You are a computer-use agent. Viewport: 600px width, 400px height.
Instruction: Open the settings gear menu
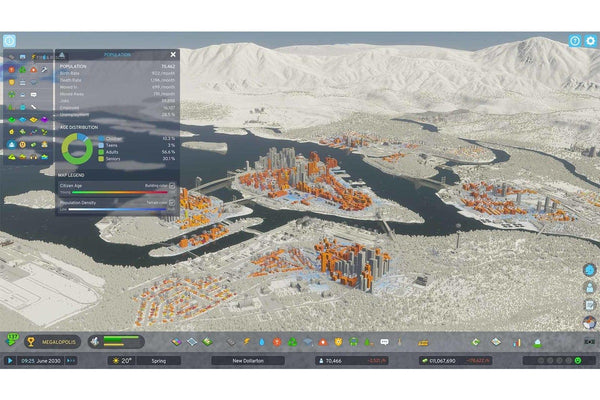click(x=590, y=41)
